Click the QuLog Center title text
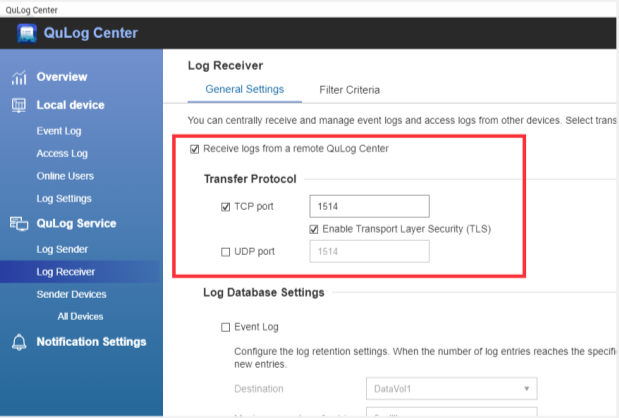 click(91, 33)
